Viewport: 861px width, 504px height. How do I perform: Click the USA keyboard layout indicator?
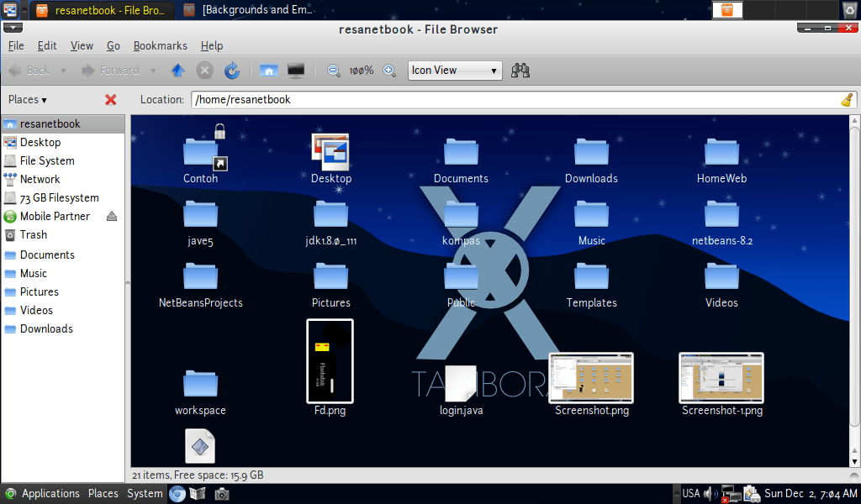(690, 493)
